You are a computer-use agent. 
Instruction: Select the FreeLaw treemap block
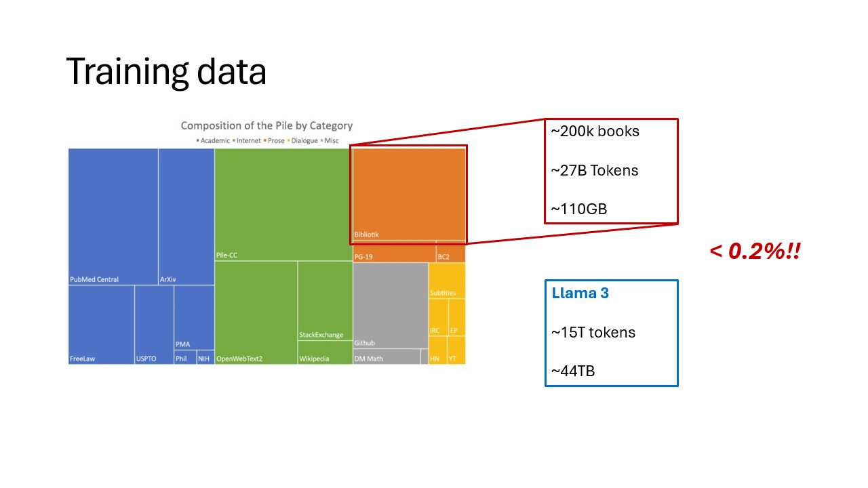[101, 324]
